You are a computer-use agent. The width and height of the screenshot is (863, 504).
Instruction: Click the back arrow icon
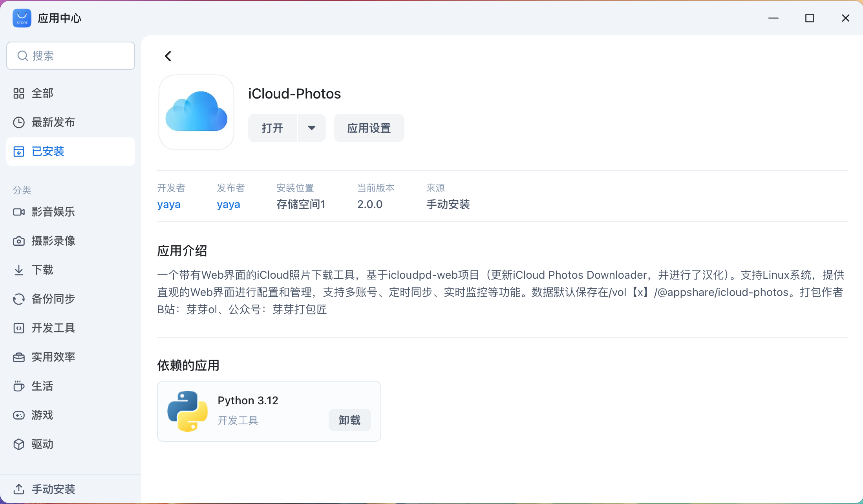168,56
